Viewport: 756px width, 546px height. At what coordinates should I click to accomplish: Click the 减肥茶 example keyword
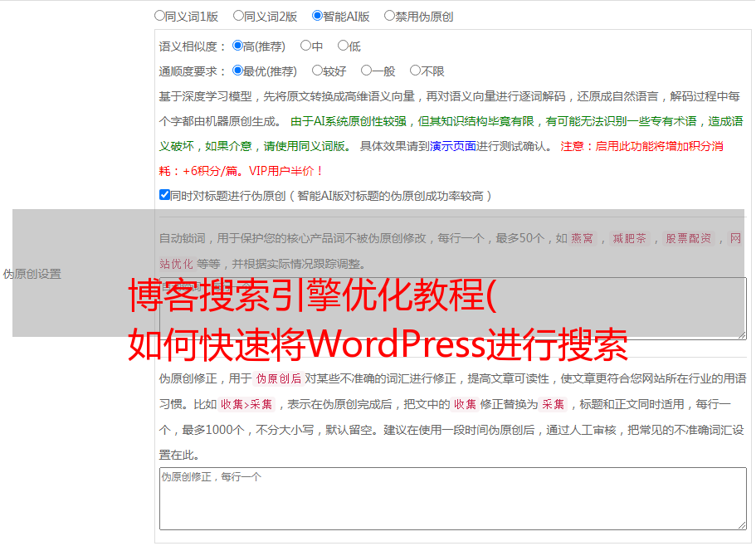coord(629,238)
